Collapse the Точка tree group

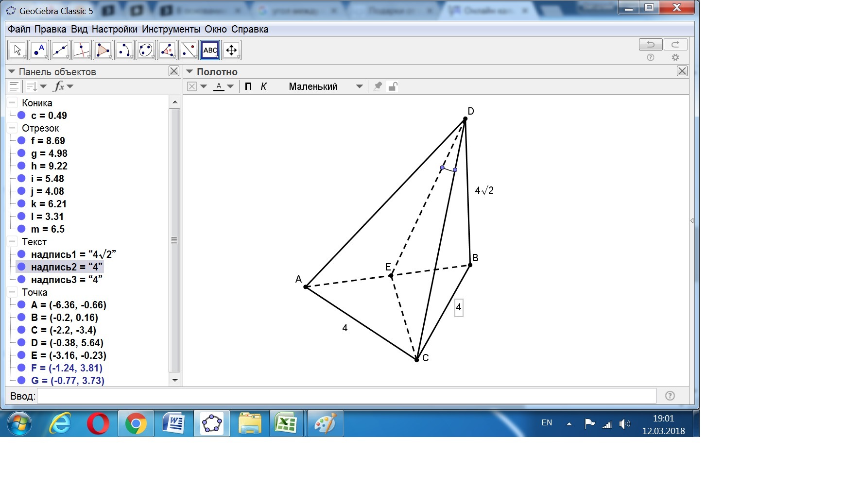click(x=12, y=292)
